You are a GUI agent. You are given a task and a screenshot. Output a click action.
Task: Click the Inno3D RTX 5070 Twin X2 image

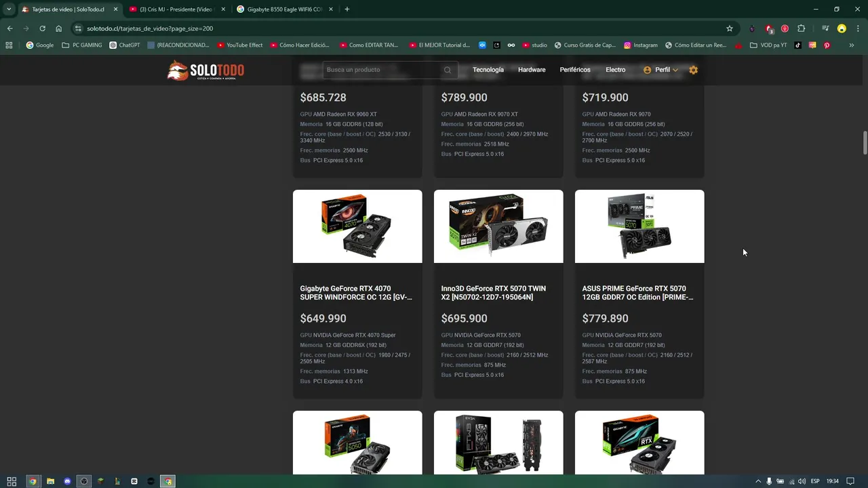pos(498,226)
